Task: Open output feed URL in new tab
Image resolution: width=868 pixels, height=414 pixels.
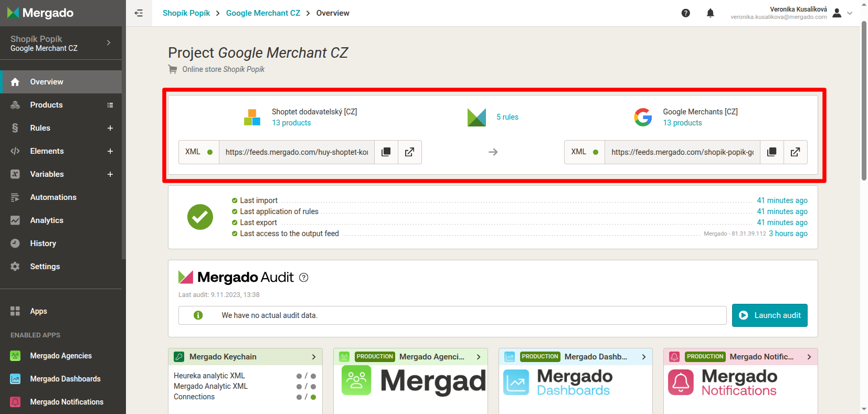Action: (x=795, y=152)
